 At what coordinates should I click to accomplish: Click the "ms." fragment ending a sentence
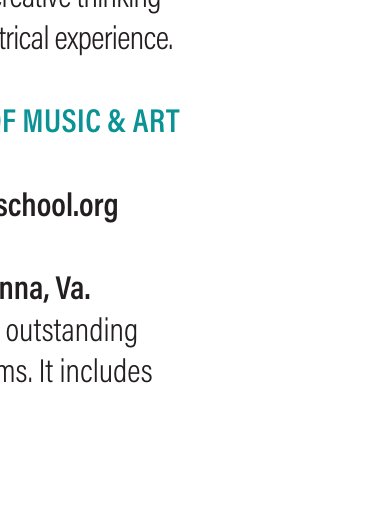coord(16,373)
